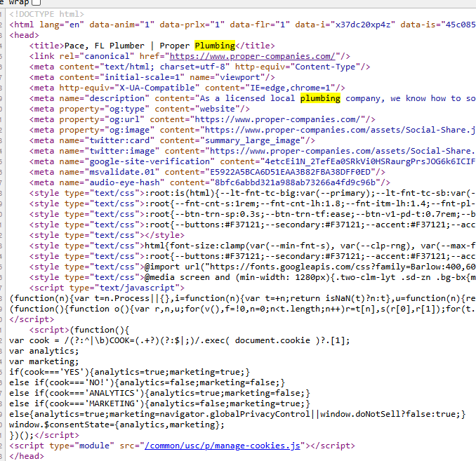This screenshot has width=476, height=461.
Task: Click the var marketing line
Action: (x=44, y=361)
